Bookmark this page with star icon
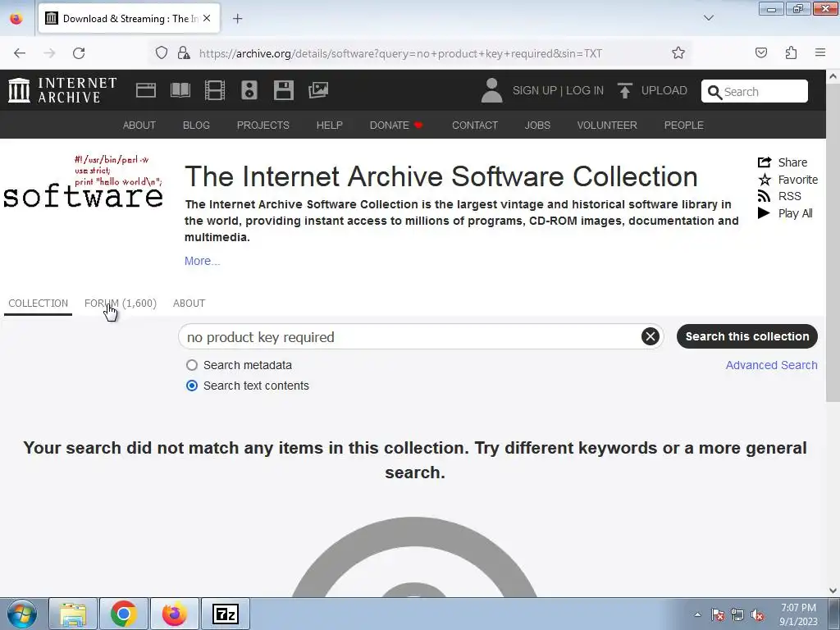The height and width of the screenshot is (630, 840). [x=678, y=53]
